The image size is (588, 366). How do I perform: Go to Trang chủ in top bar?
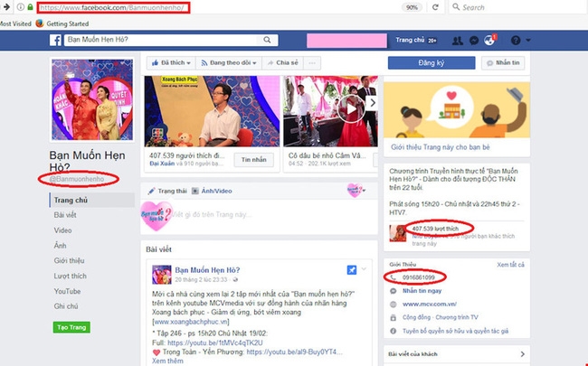[x=410, y=40]
